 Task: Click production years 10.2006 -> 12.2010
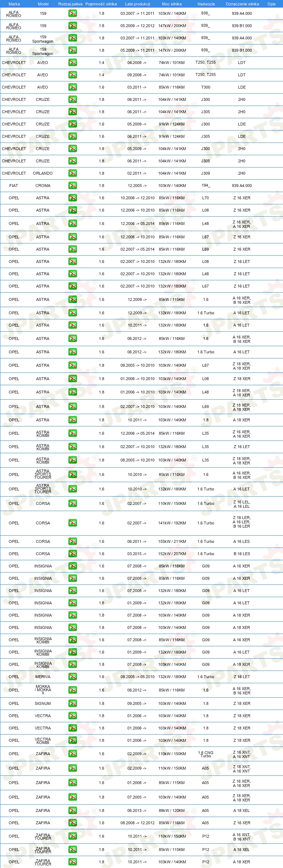(x=138, y=198)
